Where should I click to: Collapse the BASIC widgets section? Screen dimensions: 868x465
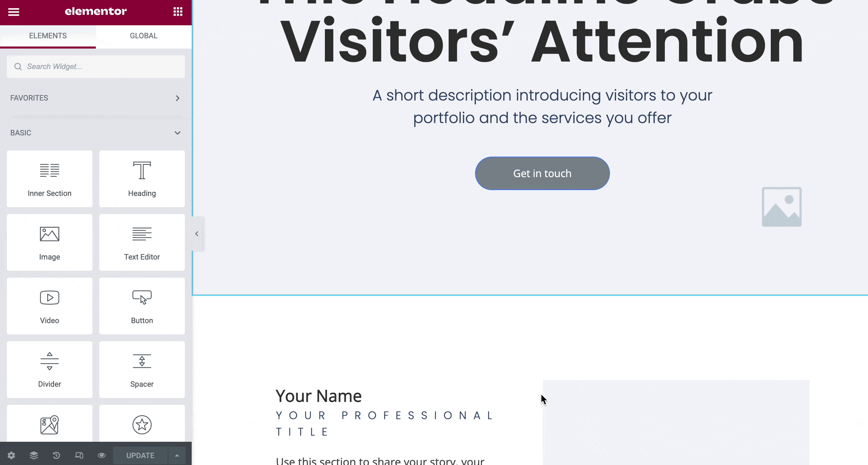coord(177,133)
